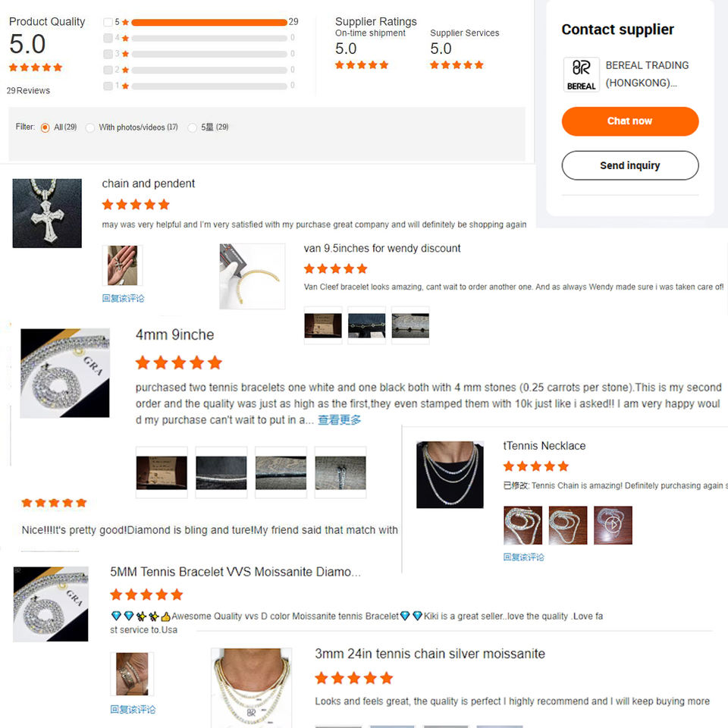Click the BEREAL supplier logo icon
Screen dimensions: 728x728
[582, 74]
